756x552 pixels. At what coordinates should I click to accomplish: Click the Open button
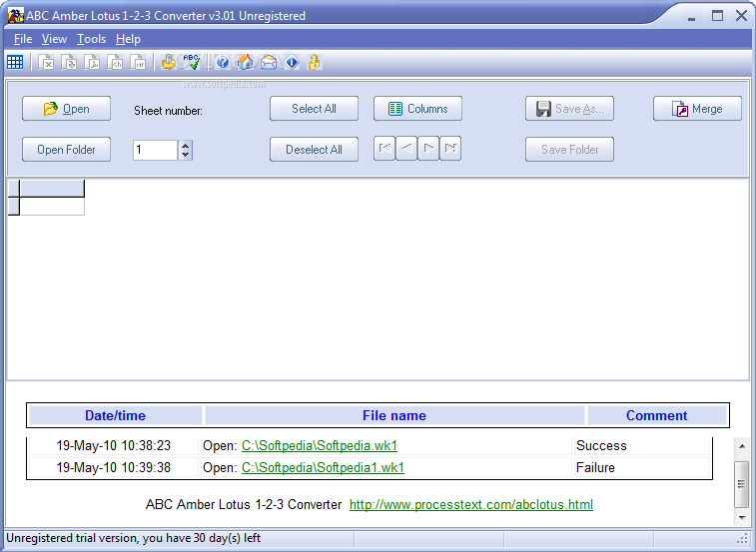click(x=66, y=109)
